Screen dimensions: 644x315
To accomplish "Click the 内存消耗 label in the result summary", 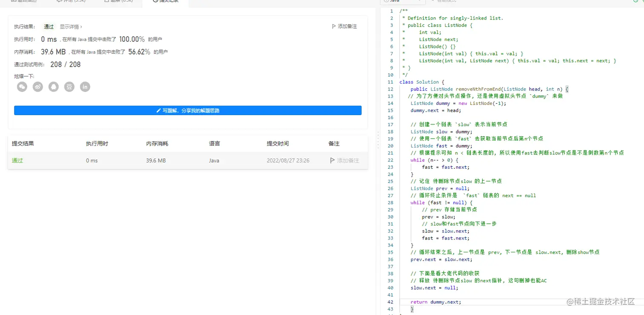I will click(25, 52).
